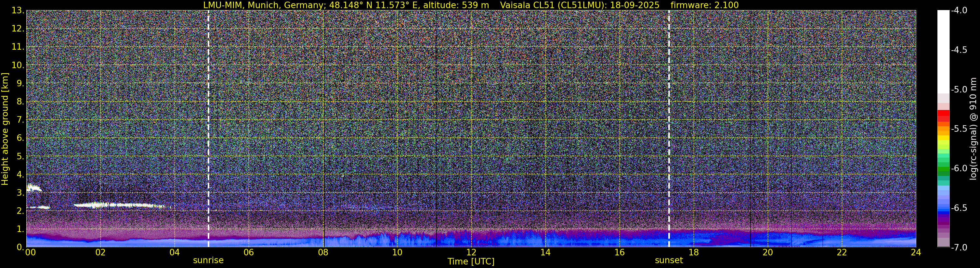Click the time axis tick "22"
Screen dimensions: 980x268
point(842,252)
